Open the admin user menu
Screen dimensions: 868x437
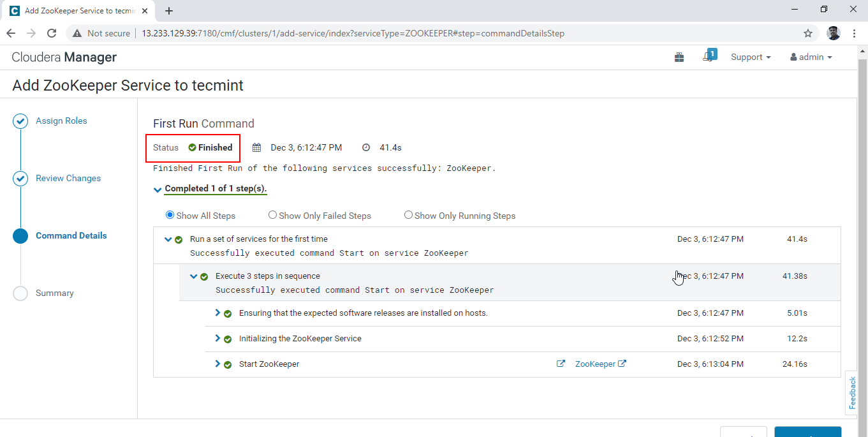click(811, 57)
